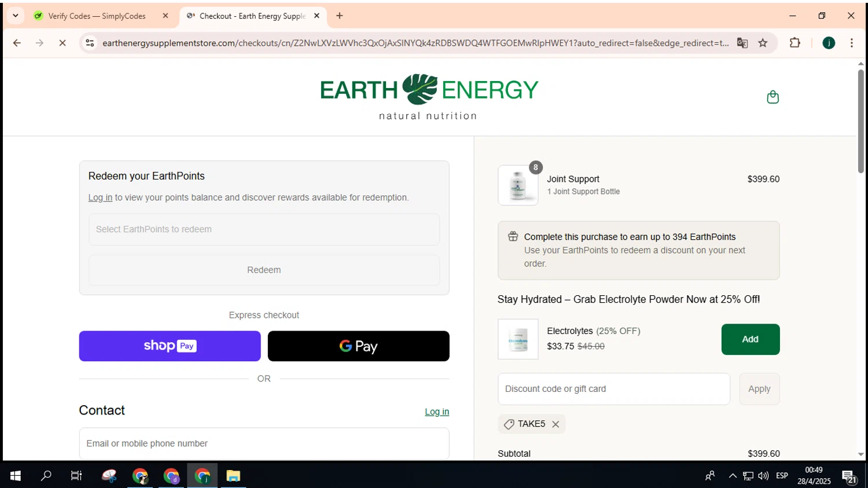Focus the Email or mobile phone number field

264,443
